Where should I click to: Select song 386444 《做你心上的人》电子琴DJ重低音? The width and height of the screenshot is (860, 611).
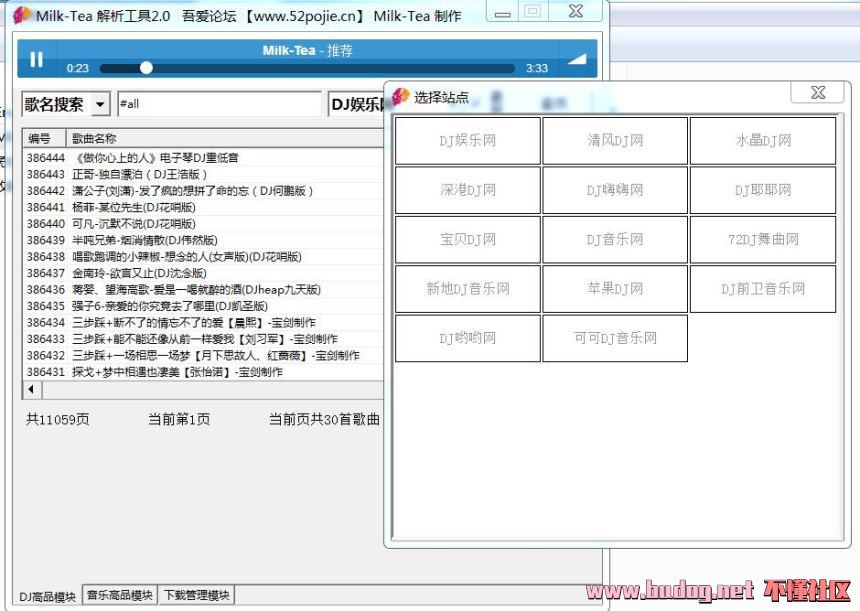[203, 158]
